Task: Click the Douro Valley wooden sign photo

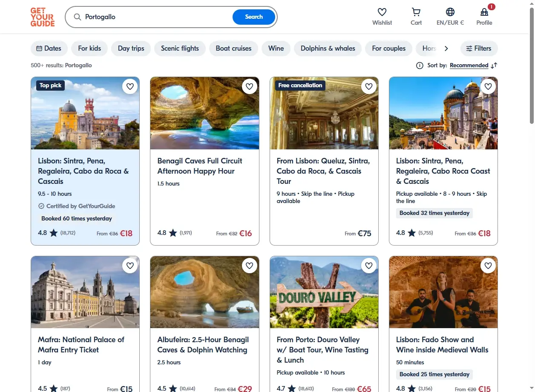Action: [x=324, y=292]
